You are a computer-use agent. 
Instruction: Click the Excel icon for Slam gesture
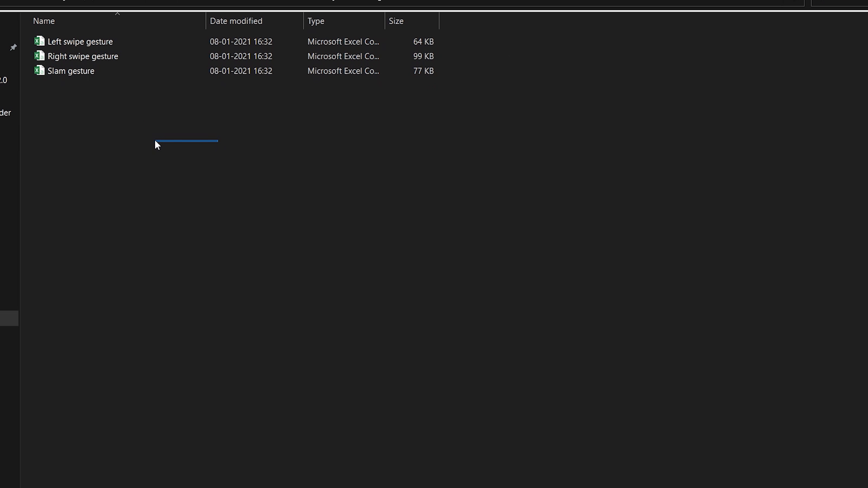point(39,70)
